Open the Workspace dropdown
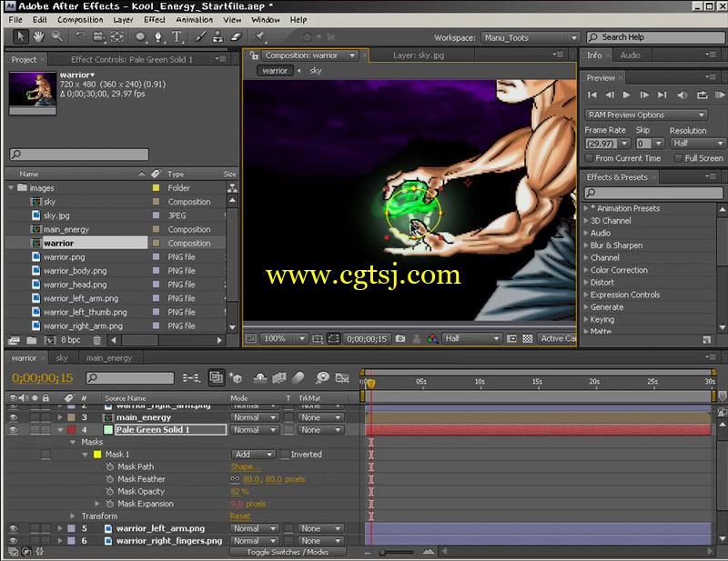728x561 pixels. click(531, 38)
